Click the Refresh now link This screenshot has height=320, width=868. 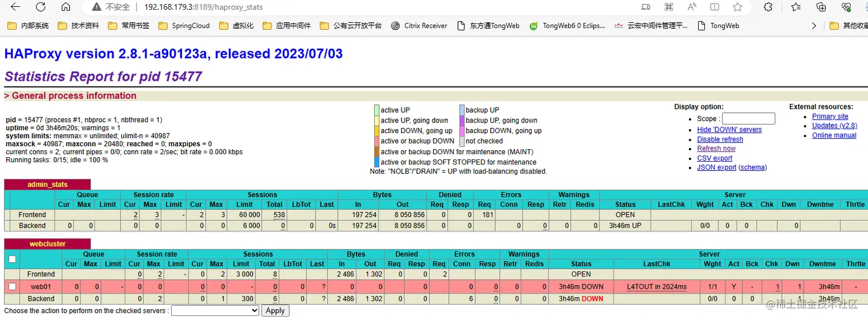pyautogui.click(x=716, y=149)
